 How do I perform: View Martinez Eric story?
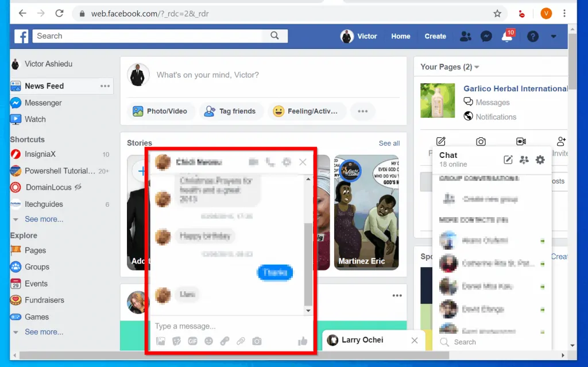pos(366,213)
